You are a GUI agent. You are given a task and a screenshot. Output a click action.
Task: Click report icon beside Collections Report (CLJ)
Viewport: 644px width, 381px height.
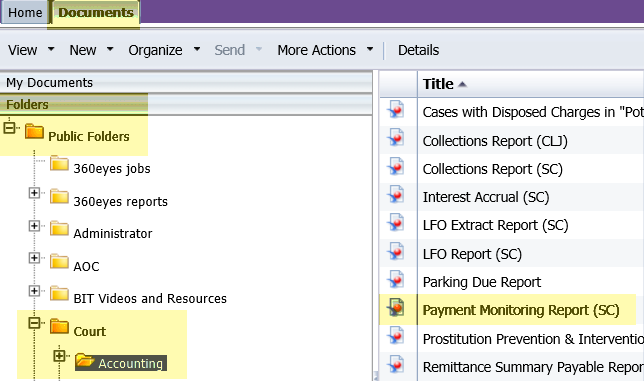(396, 138)
